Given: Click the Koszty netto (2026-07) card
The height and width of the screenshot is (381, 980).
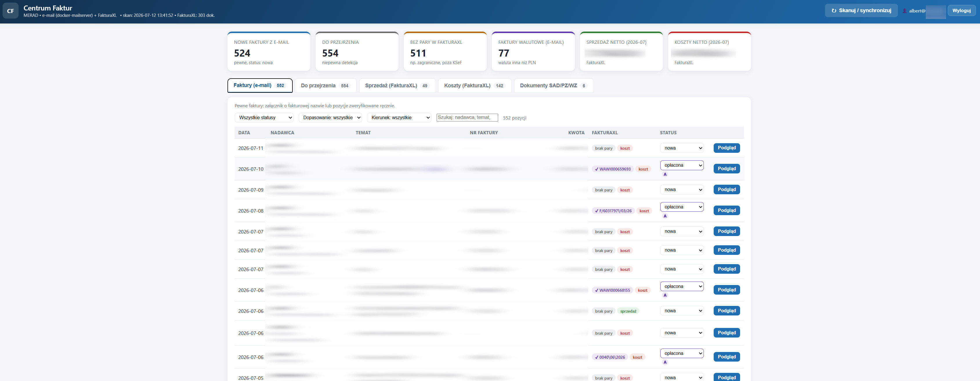Looking at the screenshot, I should point(710,52).
